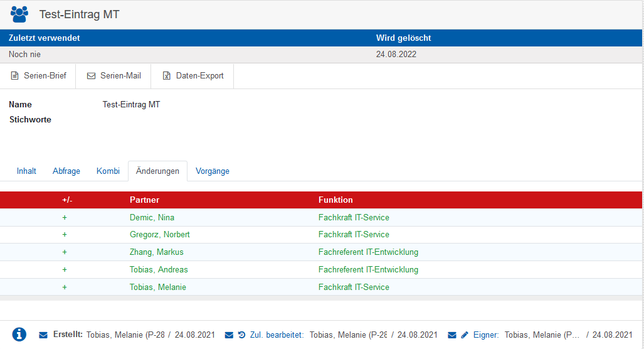Screen dimensions: 644x349
Task: Click the history icon beside Zul. bearbeitet
Action: point(241,335)
